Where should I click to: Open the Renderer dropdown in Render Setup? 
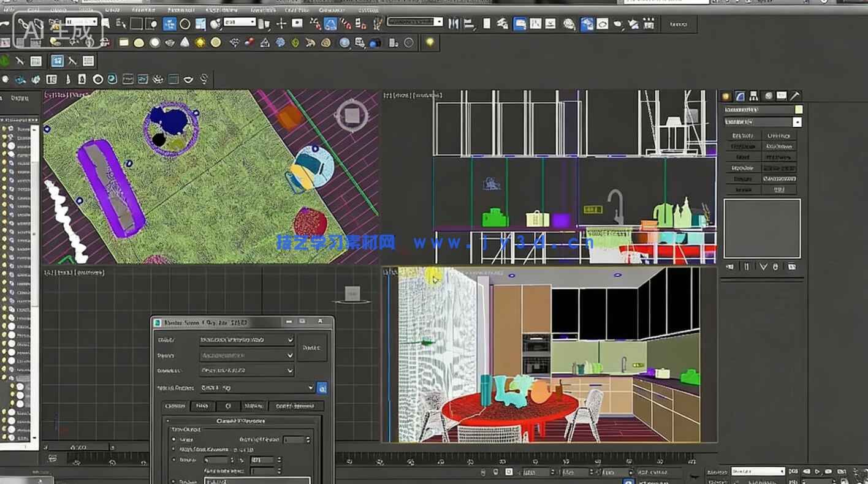[x=245, y=369]
